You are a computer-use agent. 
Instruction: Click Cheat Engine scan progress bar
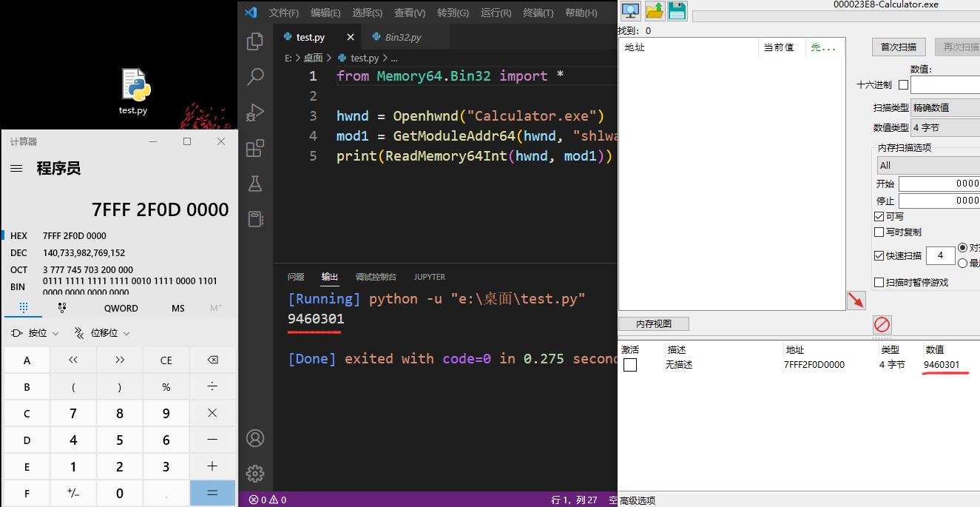[836, 16]
